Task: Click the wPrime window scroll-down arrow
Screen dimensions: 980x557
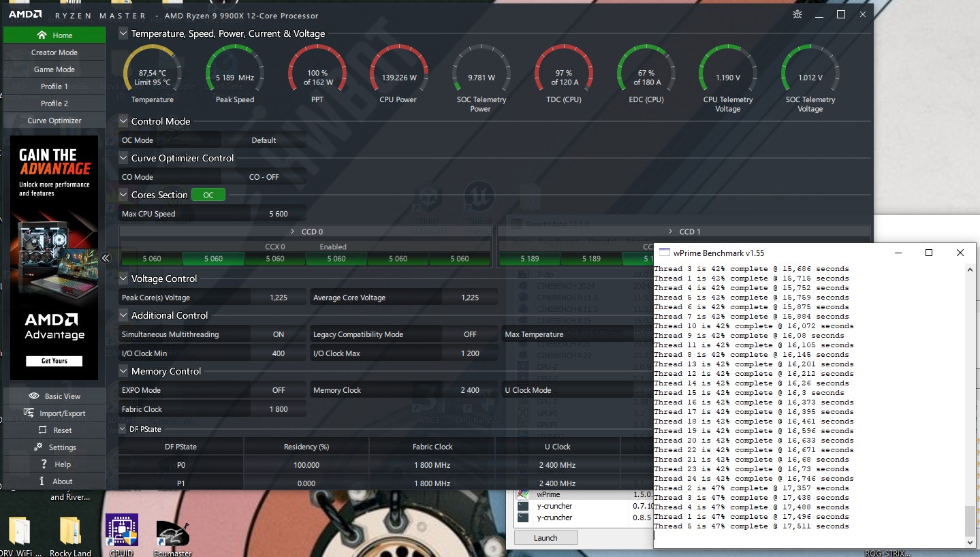Action: [970, 542]
